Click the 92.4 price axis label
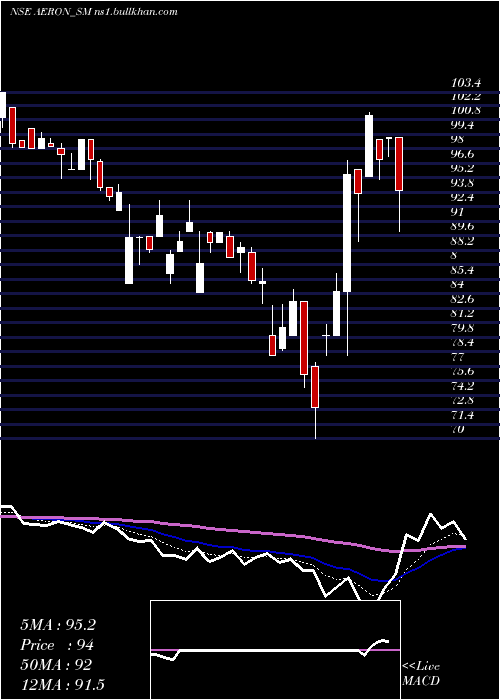Screen dimensions: 500x700 click(463, 197)
